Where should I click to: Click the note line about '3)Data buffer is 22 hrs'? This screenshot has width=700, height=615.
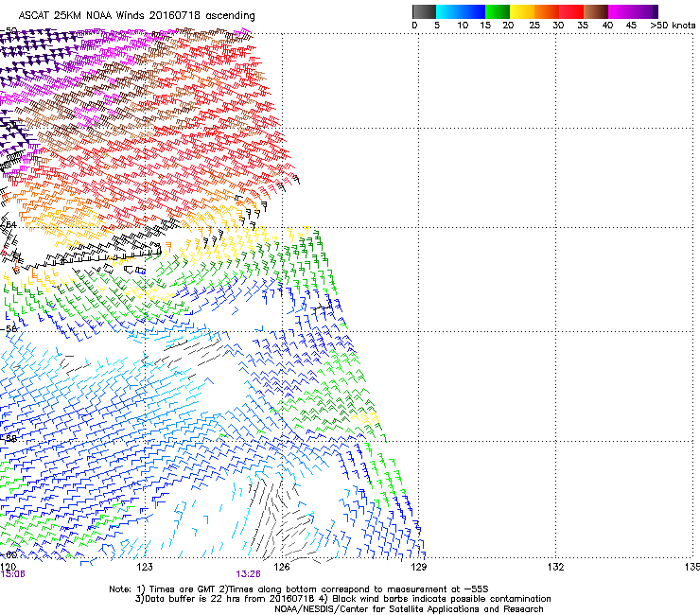click(342, 599)
